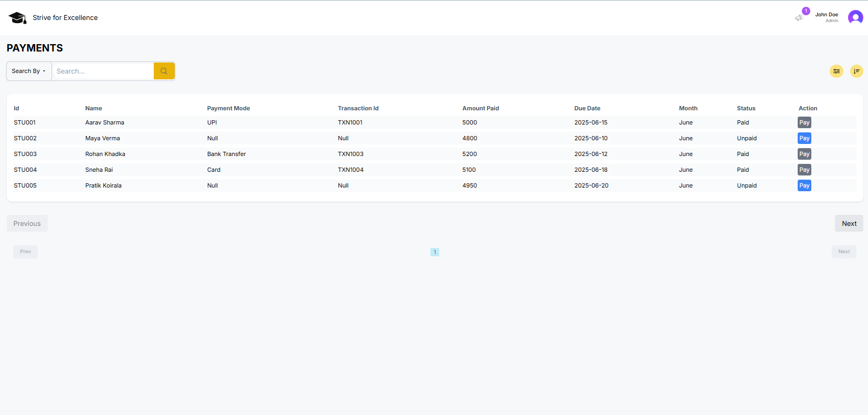Click the graduation cap logo icon
The height and width of the screenshot is (415, 868).
click(x=17, y=18)
